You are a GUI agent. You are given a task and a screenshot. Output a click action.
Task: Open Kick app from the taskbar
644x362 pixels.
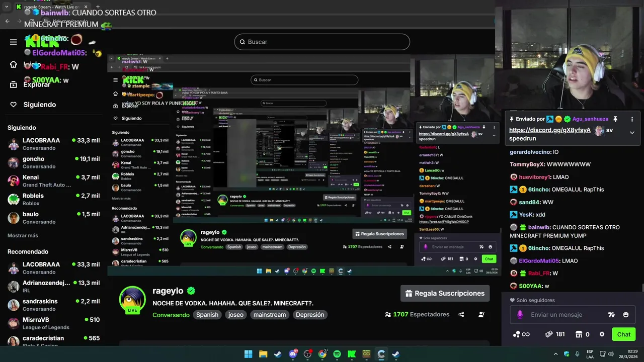click(352, 354)
